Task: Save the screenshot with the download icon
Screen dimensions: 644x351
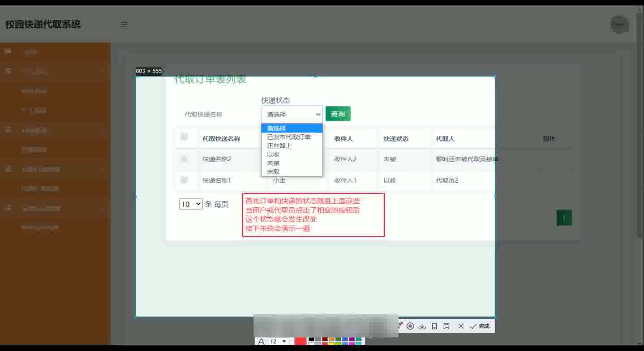Action: click(422, 326)
